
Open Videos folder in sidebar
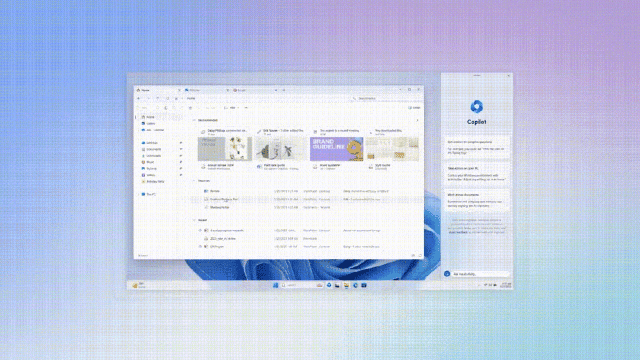point(149,175)
